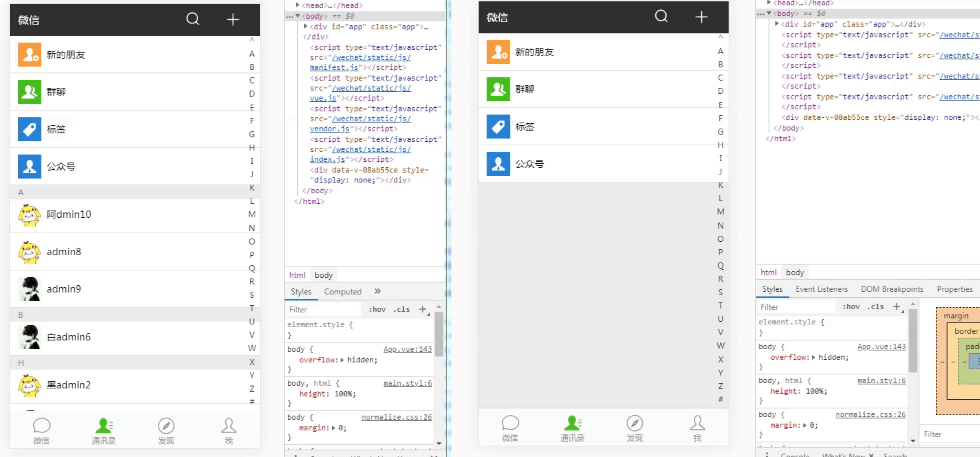Select html breadcrumb in left DevTools

point(297,274)
